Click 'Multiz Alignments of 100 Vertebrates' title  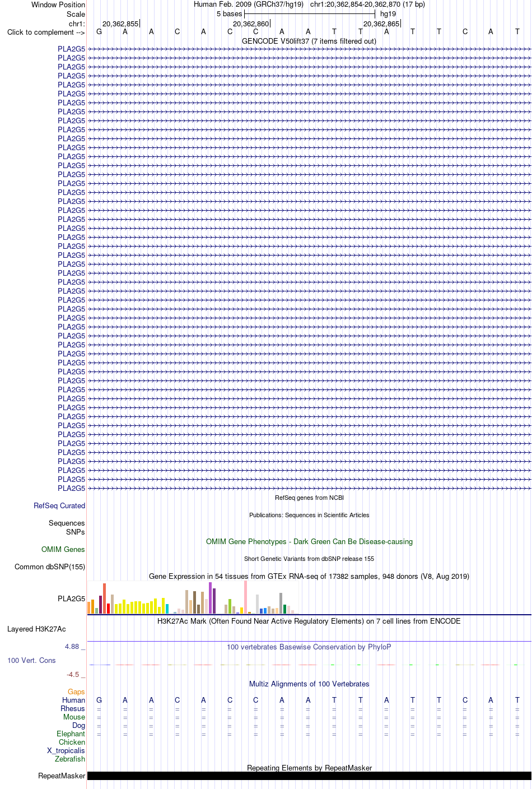click(x=309, y=684)
